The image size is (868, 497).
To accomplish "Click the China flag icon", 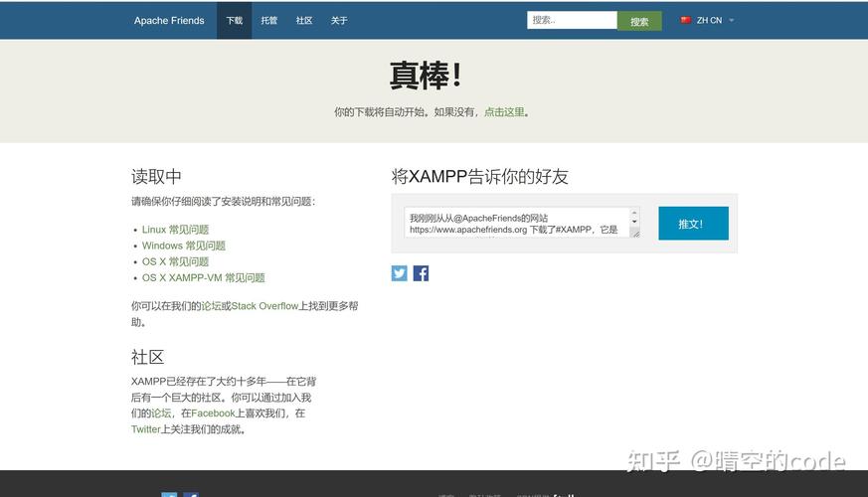I will coord(685,20).
